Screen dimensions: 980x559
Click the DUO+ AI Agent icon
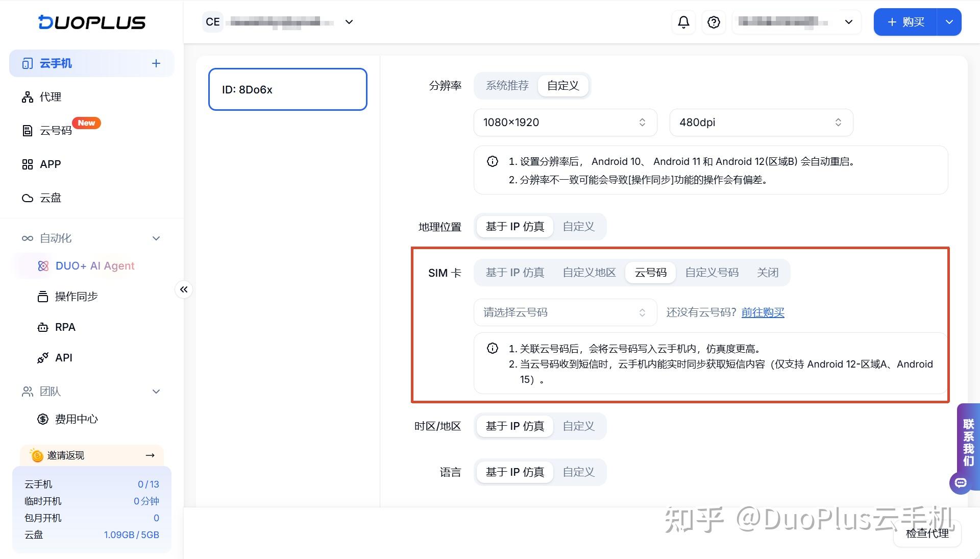point(43,266)
